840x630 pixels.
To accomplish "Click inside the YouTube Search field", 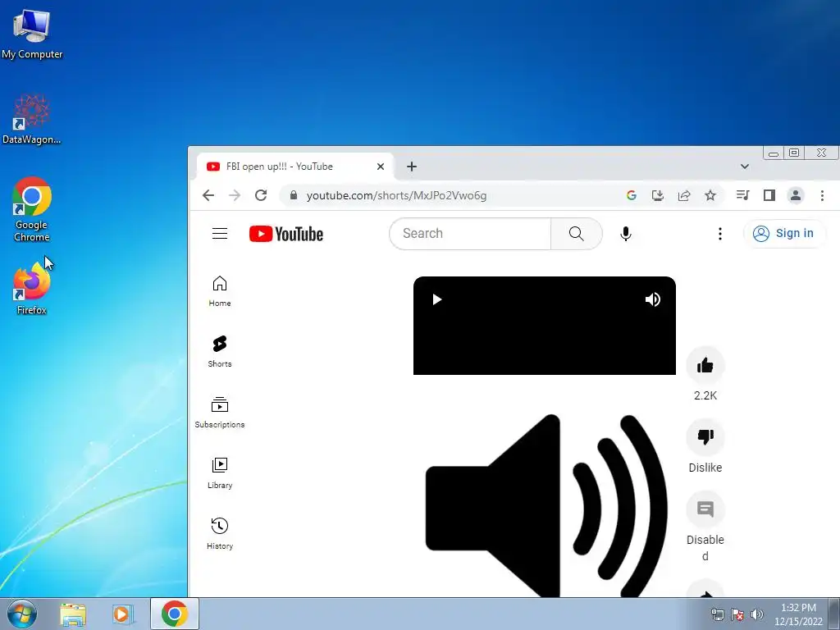I will [x=470, y=234].
